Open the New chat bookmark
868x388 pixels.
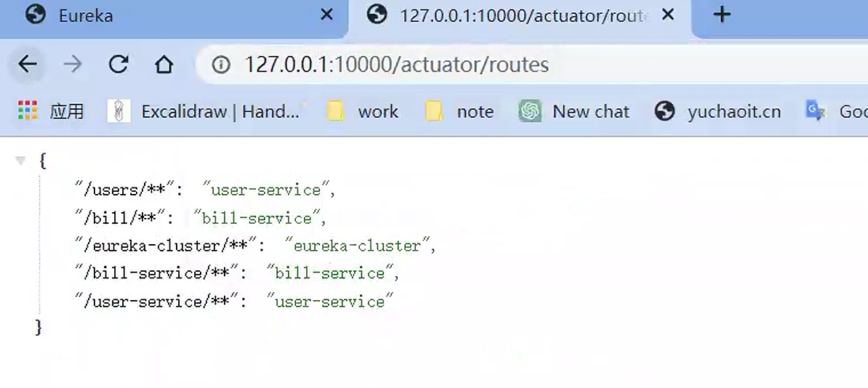pyautogui.click(x=574, y=111)
